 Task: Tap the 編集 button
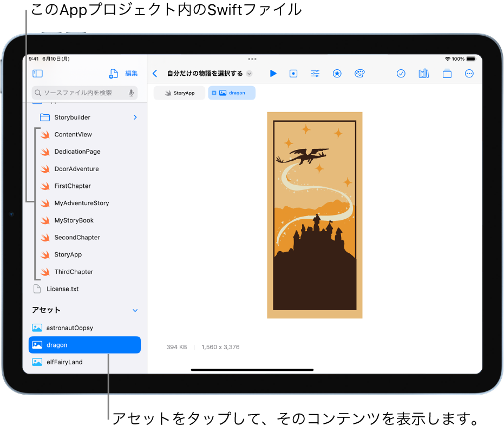click(x=132, y=74)
